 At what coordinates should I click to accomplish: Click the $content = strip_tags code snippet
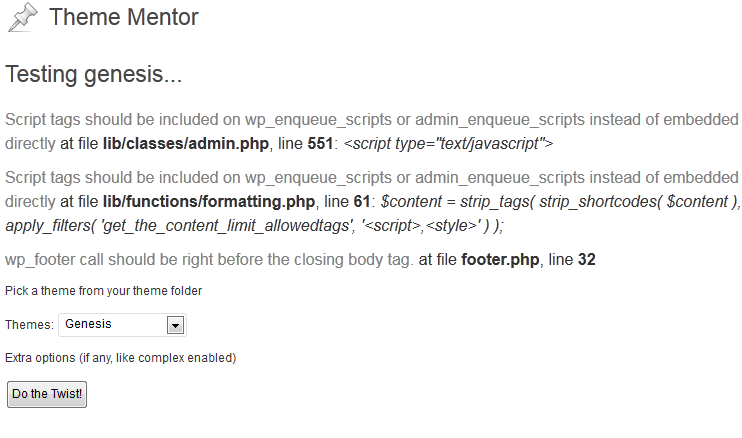pos(560,201)
